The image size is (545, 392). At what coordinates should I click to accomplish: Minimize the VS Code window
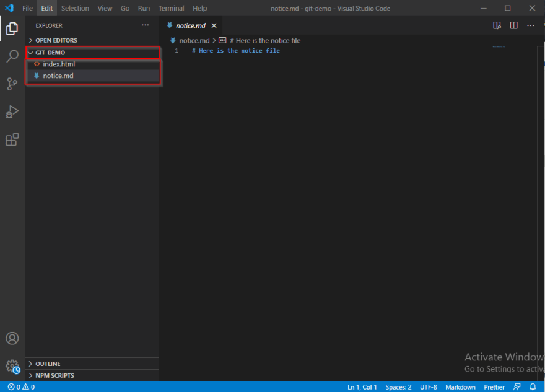point(484,8)
